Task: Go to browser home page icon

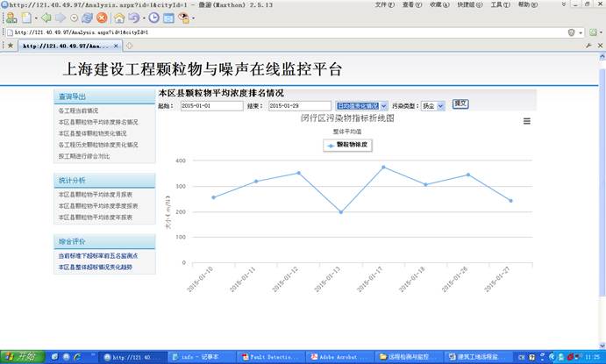Action: 118,18
